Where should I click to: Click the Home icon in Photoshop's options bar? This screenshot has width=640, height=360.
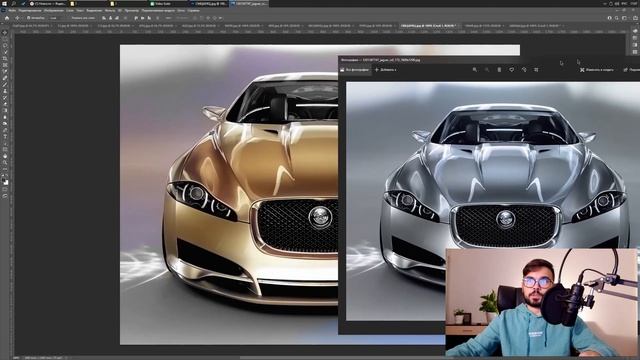pyautogui.click(x=7, y=18)
